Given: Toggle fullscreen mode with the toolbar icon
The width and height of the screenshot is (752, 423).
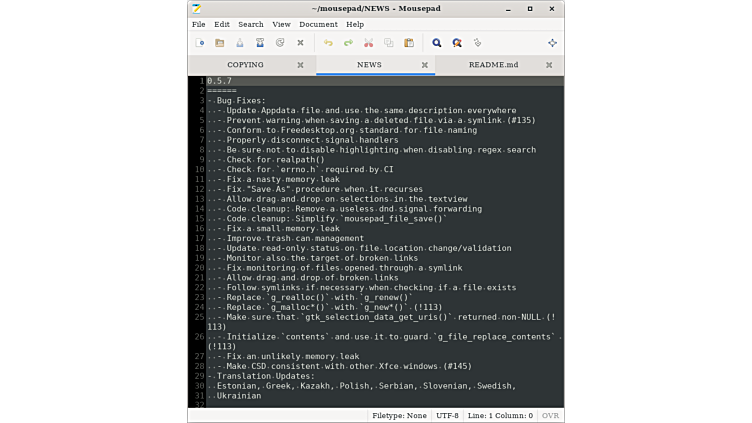Looking at the screenshot, I should [552, 43].
